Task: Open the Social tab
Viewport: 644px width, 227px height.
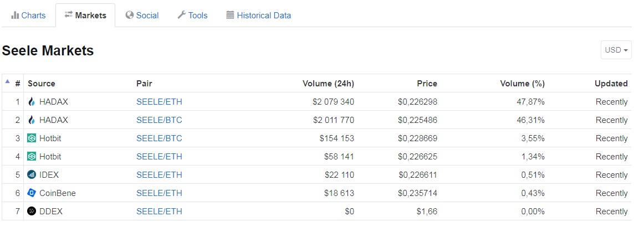Action: pyautogui.click(x=142, y=16)
